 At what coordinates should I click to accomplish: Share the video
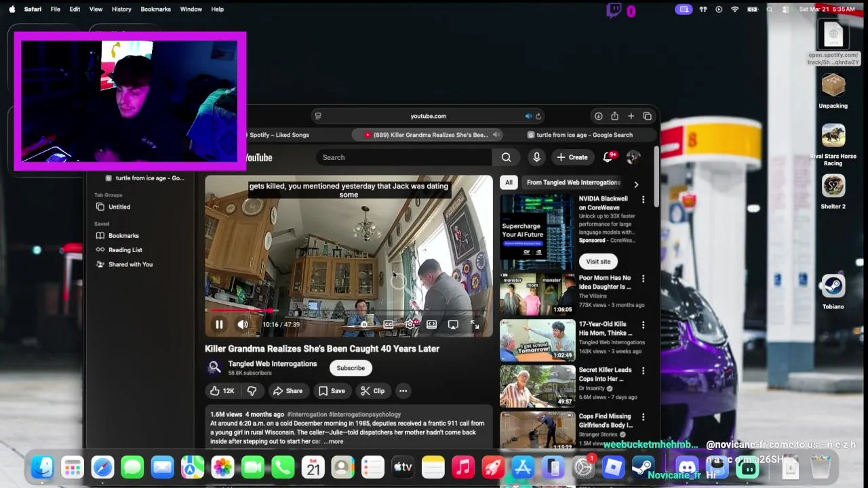(288, 391)
